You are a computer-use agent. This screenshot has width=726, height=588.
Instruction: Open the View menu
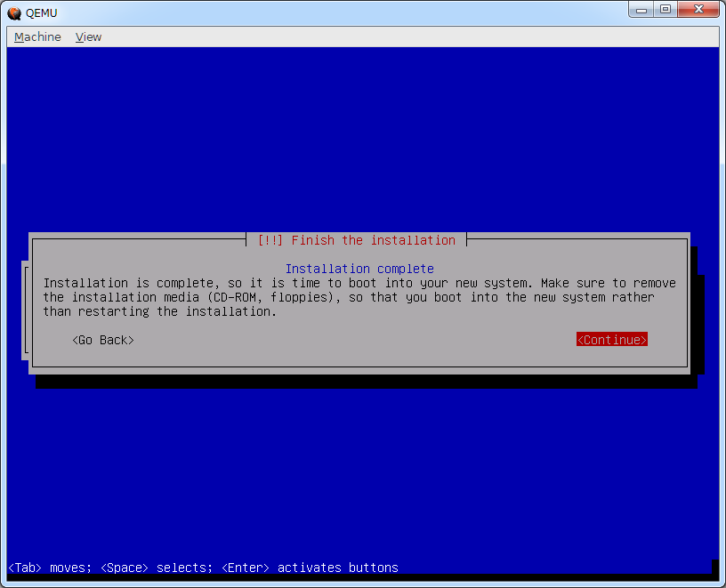coord(88,37)
